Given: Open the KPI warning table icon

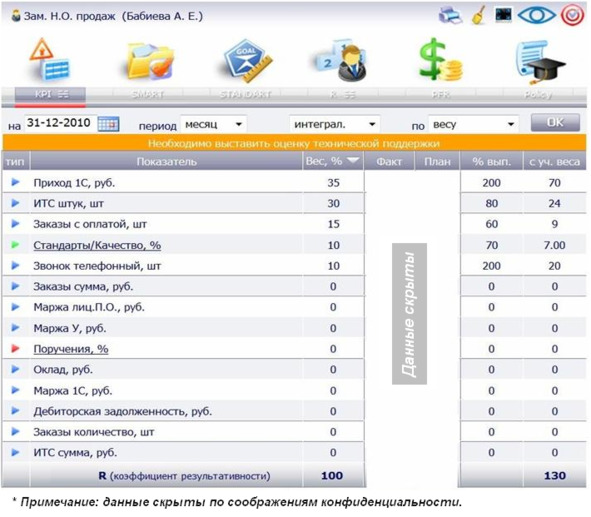Looking at the screenshot, I should click(x=50, y=60).
